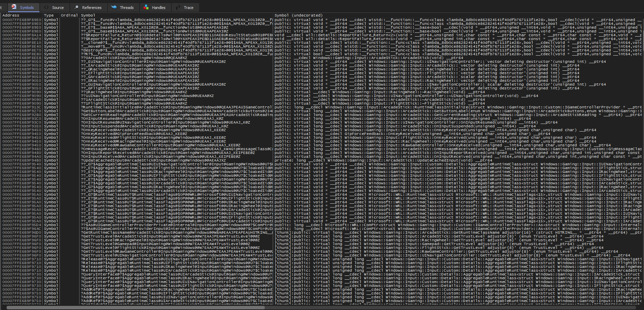Sort by the Address column header
644x310 pixels.
11,15
